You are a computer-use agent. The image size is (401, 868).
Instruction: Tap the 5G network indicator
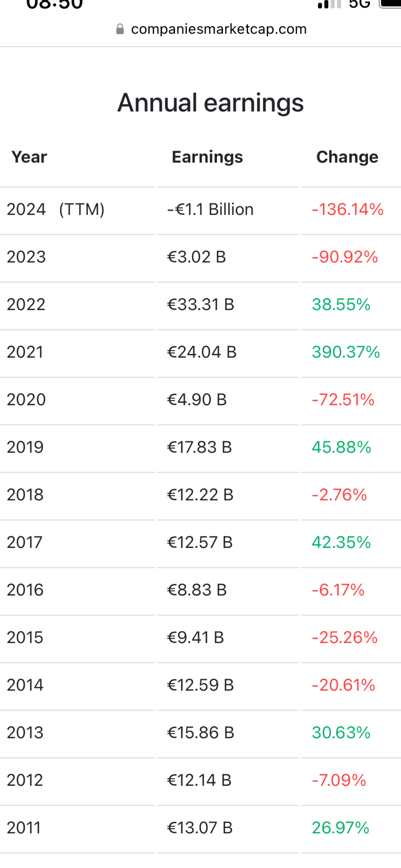pos(360,4)
